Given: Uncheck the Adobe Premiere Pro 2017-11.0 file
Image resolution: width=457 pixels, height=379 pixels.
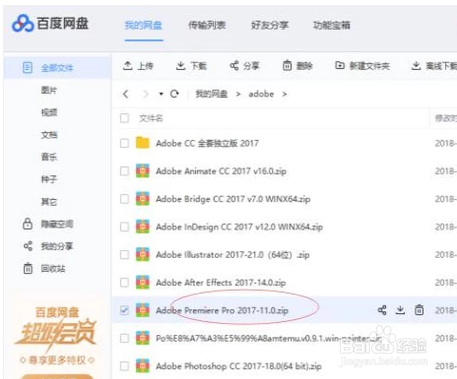Looking at the screenshot, I should point(124,310).
